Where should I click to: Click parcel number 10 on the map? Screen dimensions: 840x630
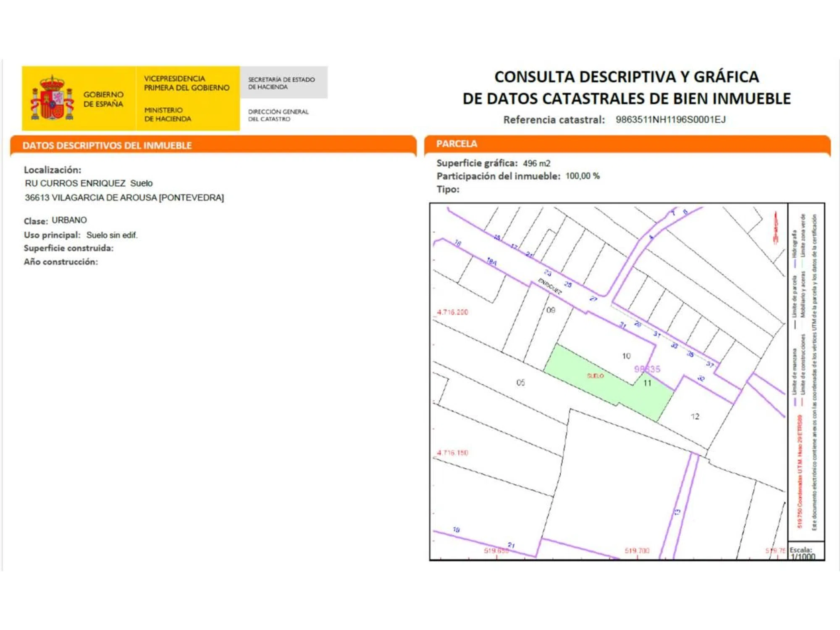[x=626, y=356]
